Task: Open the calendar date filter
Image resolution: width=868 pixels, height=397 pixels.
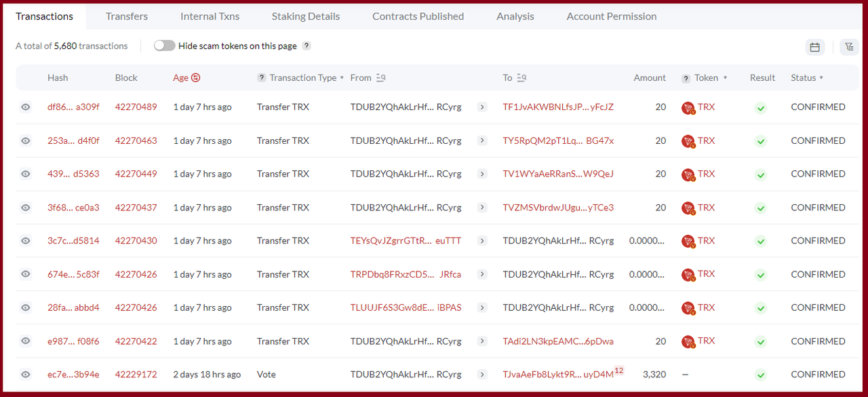Action: pyautogui.click(x=814, y=47)
